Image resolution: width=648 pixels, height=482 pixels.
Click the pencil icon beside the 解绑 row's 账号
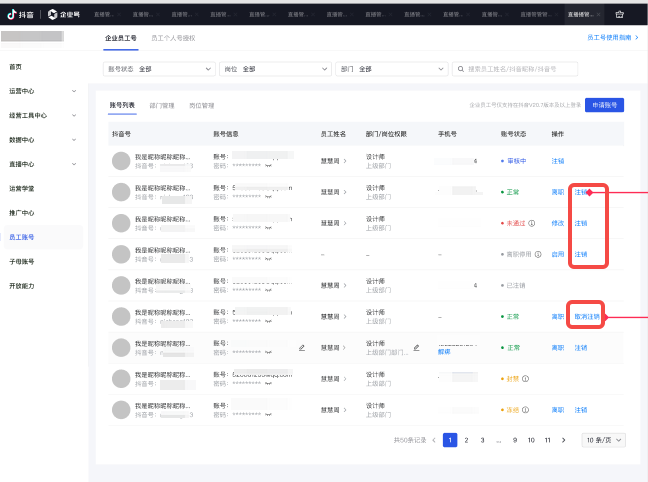click(302, 348)
